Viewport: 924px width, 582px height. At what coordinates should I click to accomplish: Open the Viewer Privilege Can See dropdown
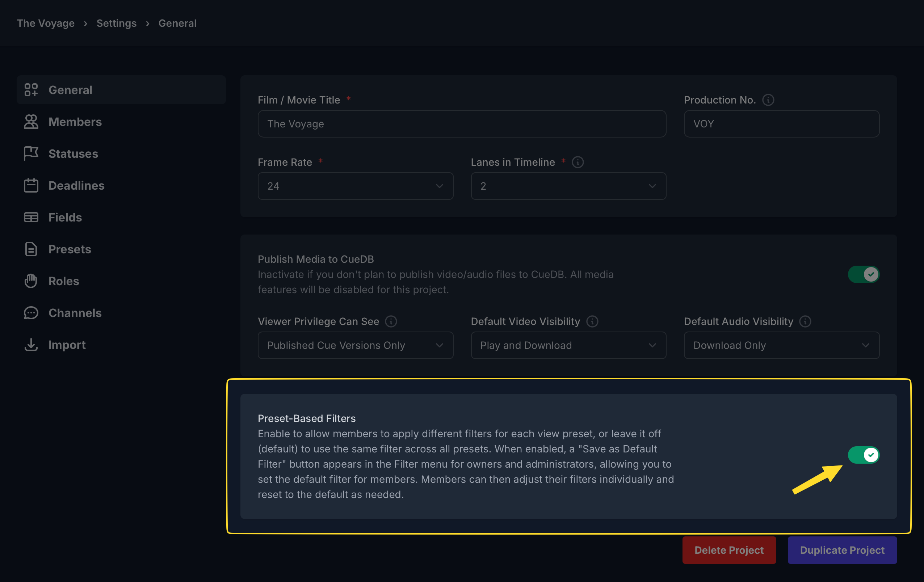click(x=355, y=345)
